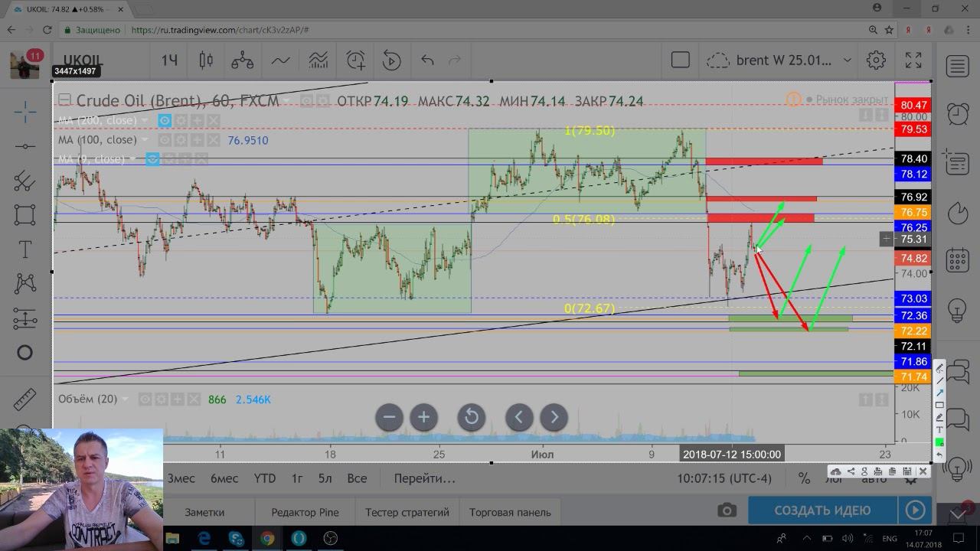Open the 1Ч timeframe dropdown

coord(169,60)
